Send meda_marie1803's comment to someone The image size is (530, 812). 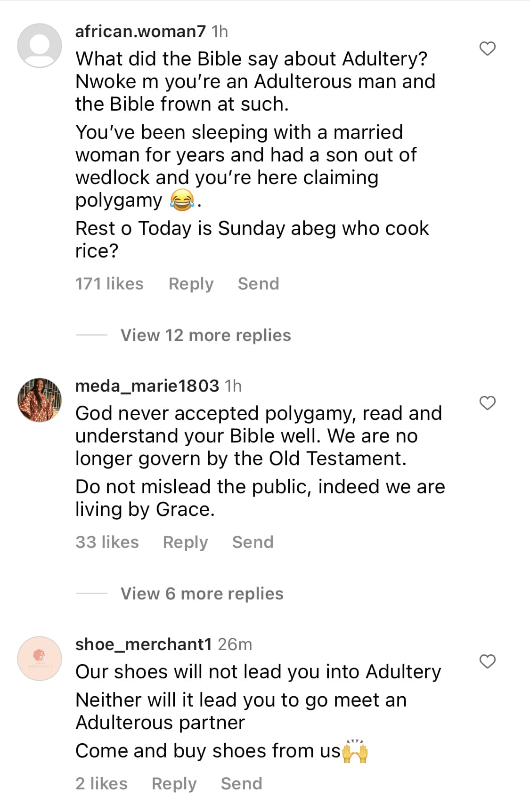point(253,542)
